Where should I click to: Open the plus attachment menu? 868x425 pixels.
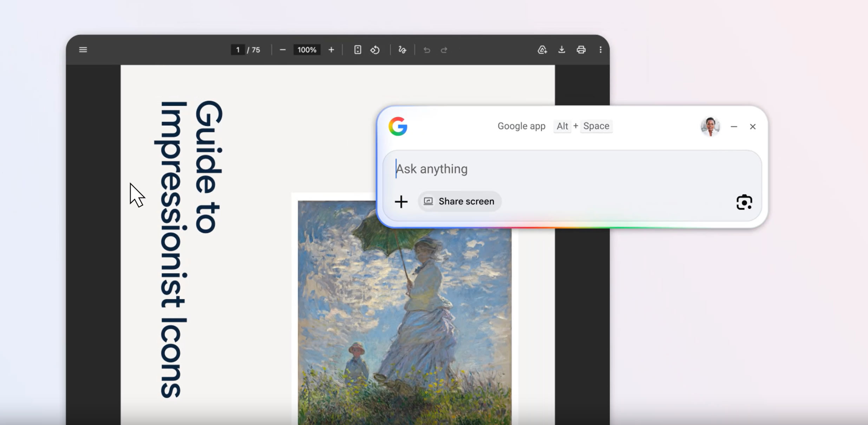pos(401,202)
